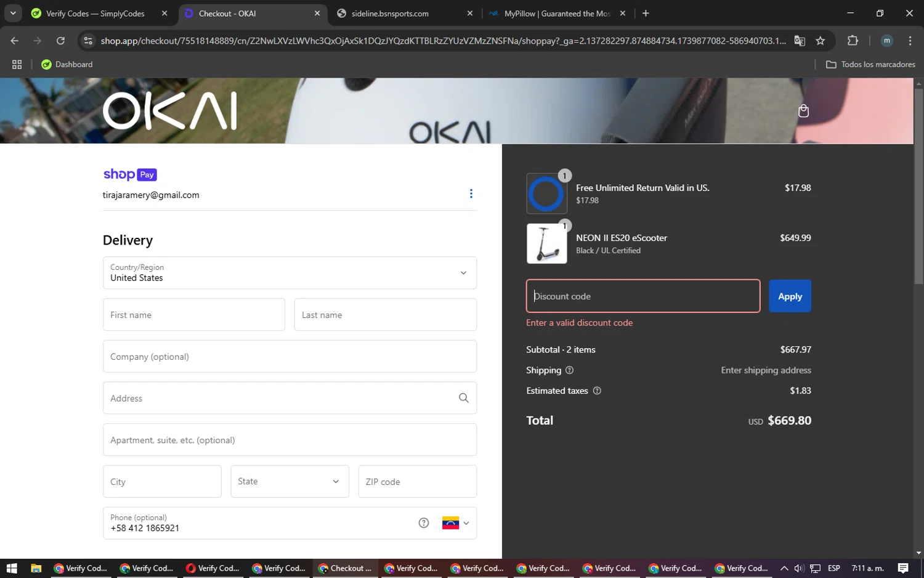924x578 pixels.
Task: Open Shop Pay account options menu
Action: (471, 193)
